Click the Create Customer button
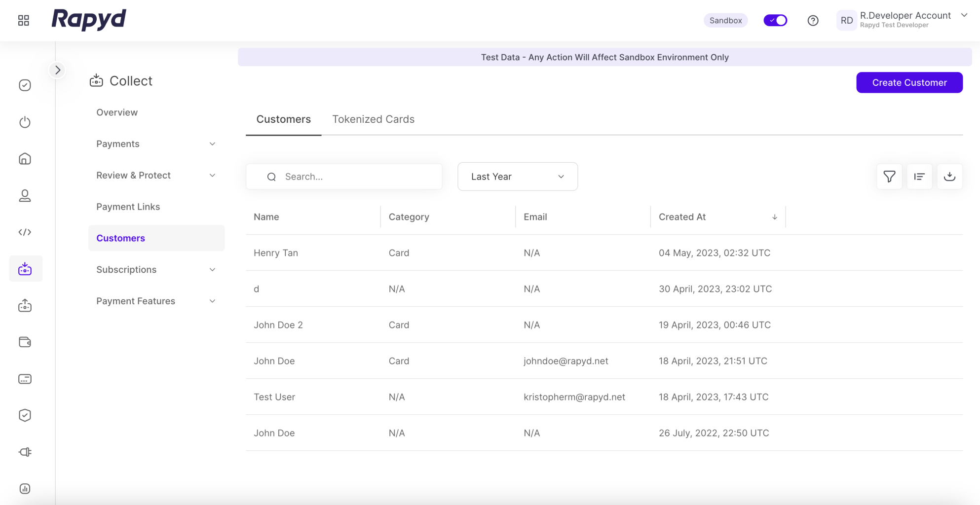 click(909, 83)
